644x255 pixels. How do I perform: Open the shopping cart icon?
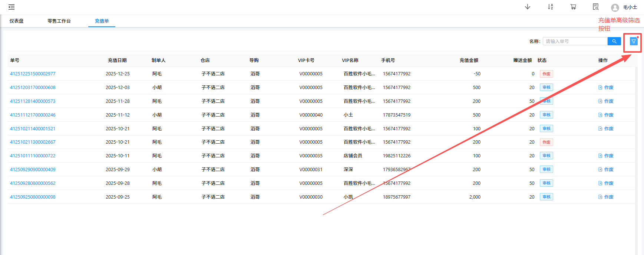point(573,7)
